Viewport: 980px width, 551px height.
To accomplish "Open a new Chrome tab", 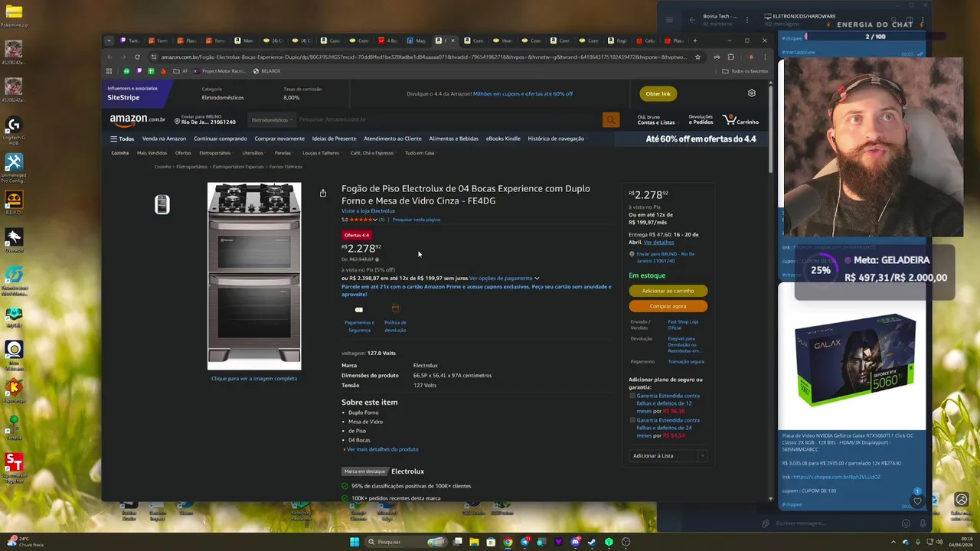I will click(x=695, y=41).
